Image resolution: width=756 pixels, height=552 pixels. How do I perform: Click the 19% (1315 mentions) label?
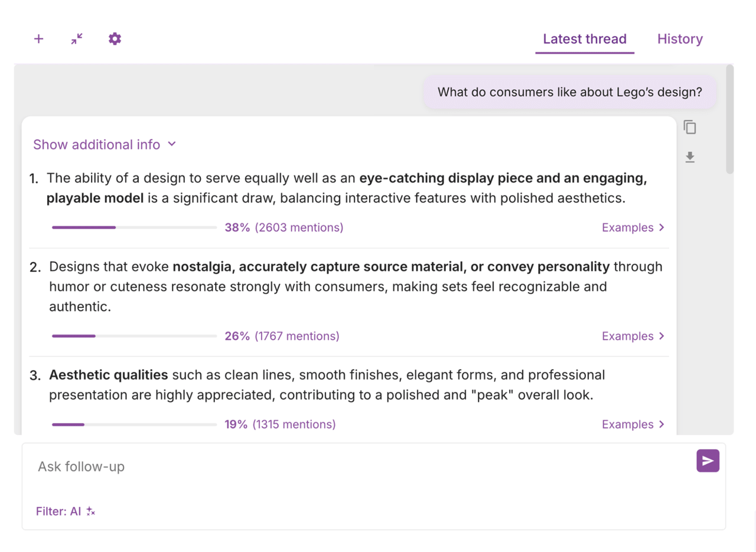point(280,424)
